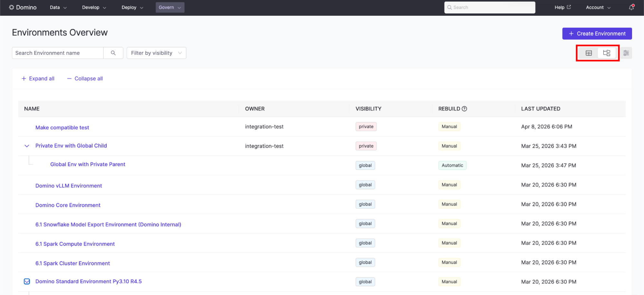This screenshot has width=644, height=295.
Task: Click the Search Environment name field
Action: (x=58, y=53)
